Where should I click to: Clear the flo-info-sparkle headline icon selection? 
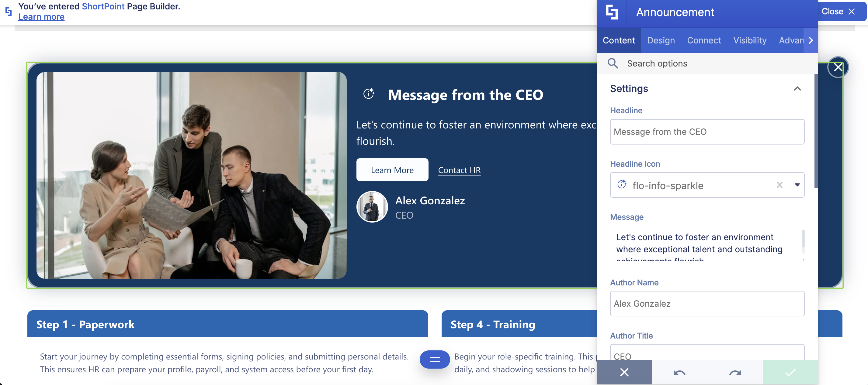pos(779,185)
